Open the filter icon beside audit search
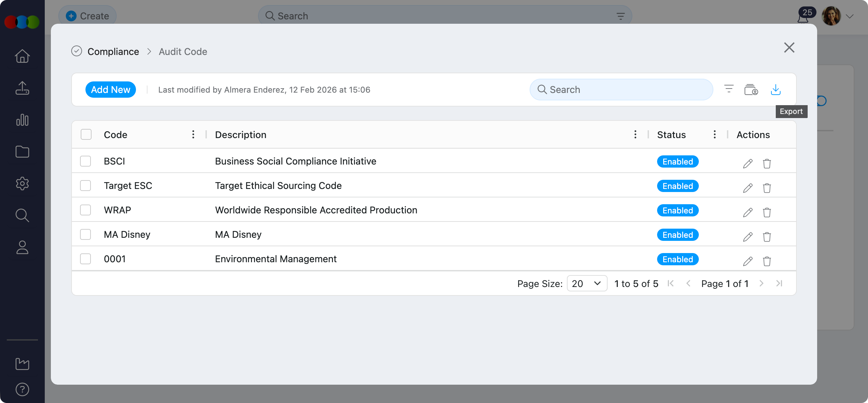The width and height of the screenshot is (868, 403). 729,90
